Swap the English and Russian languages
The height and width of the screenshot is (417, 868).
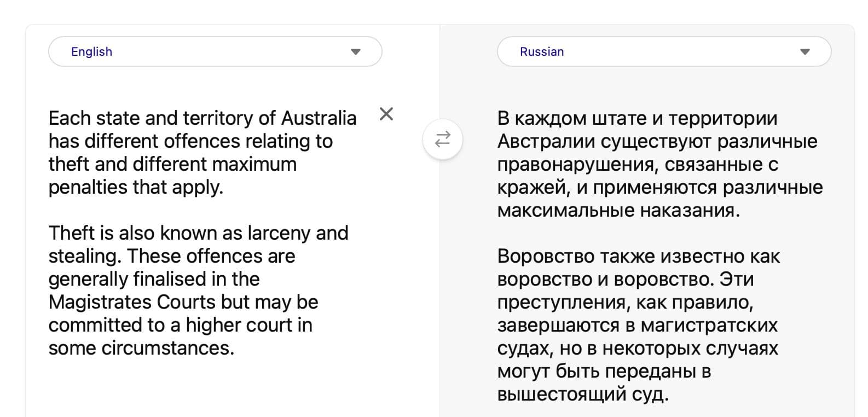pos(442,139)
